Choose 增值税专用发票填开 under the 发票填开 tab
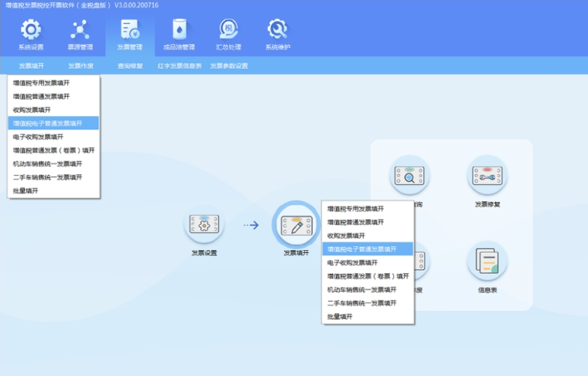Image resolution: width=588 pixels, height=376 pixels. pyautogui.click(x=53, y=83)
